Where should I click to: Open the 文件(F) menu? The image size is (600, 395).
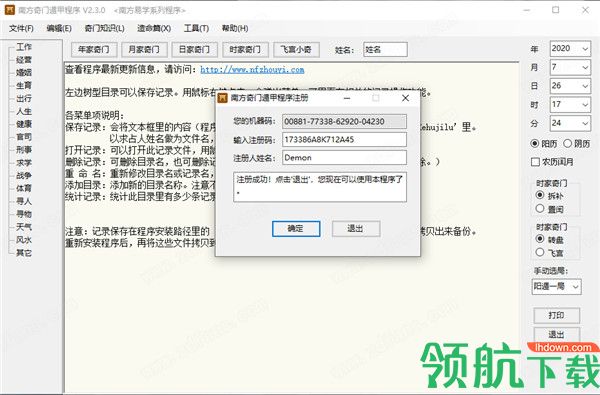[x=21, y=28]
